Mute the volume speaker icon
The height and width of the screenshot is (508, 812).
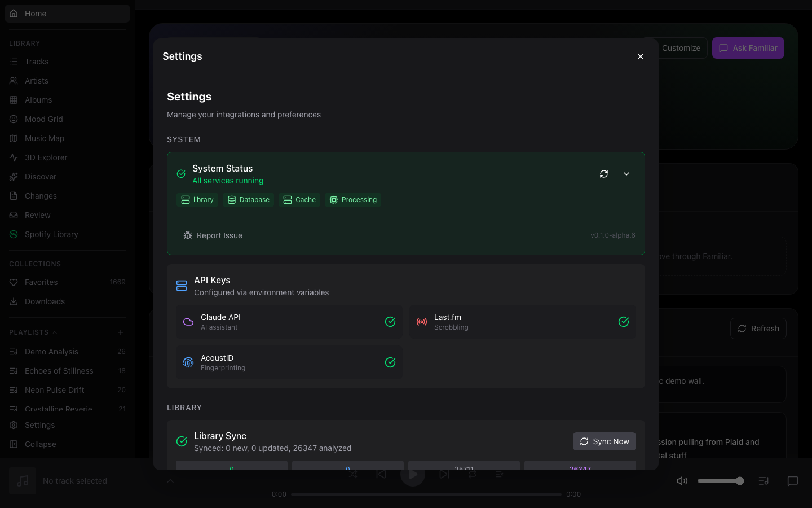click(682, 481)
